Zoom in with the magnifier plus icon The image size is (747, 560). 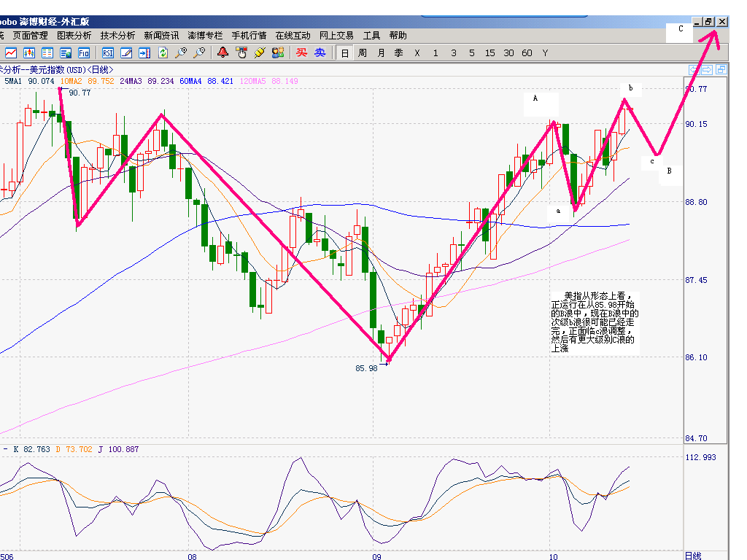click(181, 52)
